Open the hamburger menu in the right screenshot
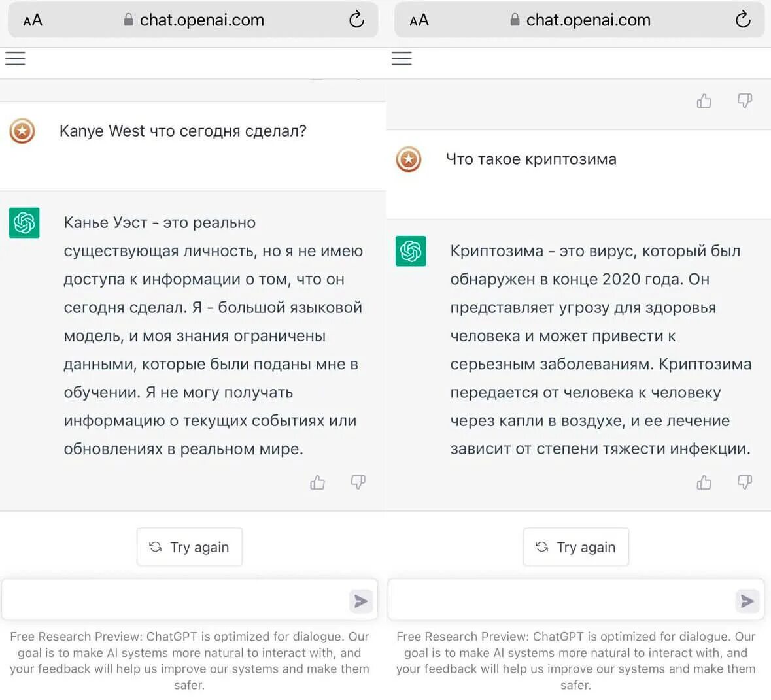Image resolution: width=771 pixels, height=700 pixels. tap(402, 59)
